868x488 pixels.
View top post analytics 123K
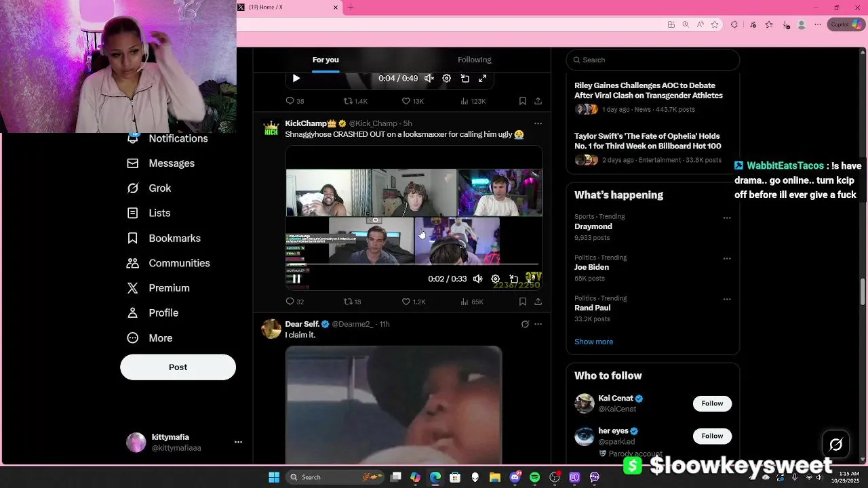473,101
